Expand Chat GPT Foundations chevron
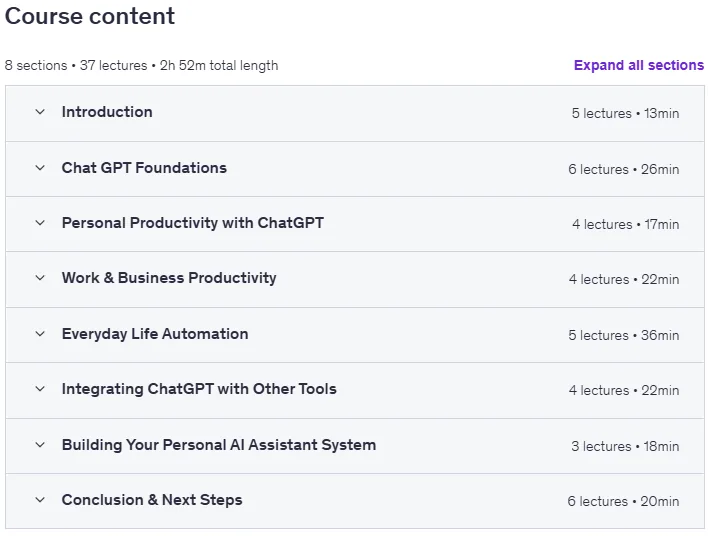The width and height of the screenshot is (708, 536). tap(40, 168)
